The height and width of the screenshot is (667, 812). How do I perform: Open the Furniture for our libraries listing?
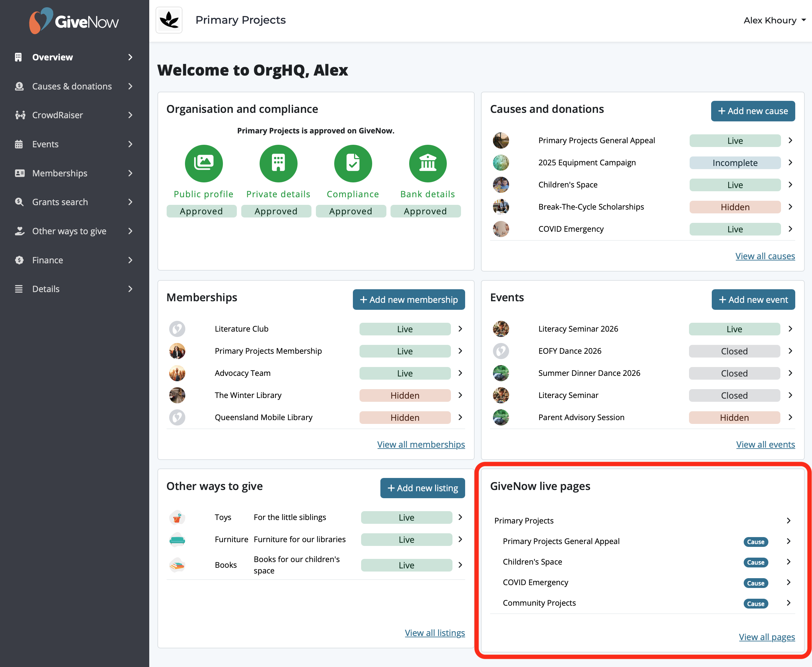(x=300, y=539)
